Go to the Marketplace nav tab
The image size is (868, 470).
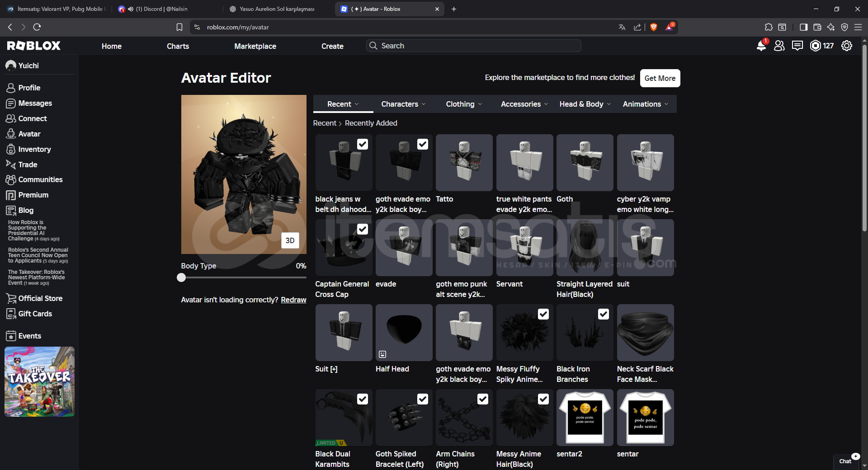click(255, 46)
